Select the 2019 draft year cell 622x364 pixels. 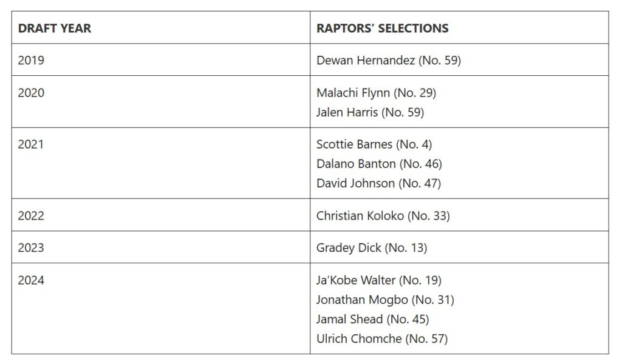pyautogui.click(x=31, y=61)
